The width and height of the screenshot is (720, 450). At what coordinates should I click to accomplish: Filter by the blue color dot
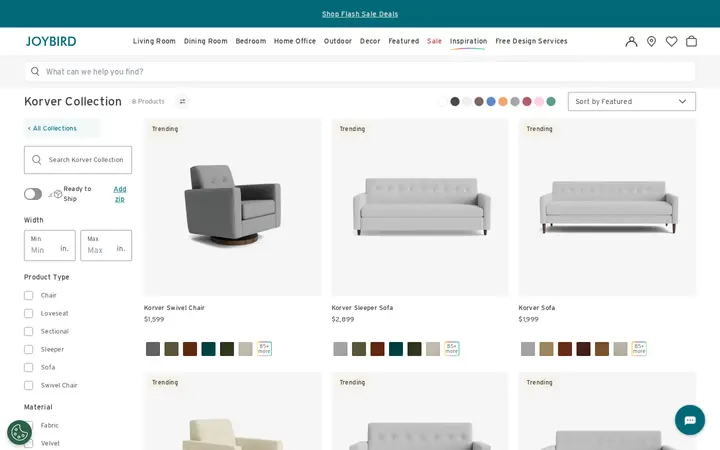coord(491,101)
